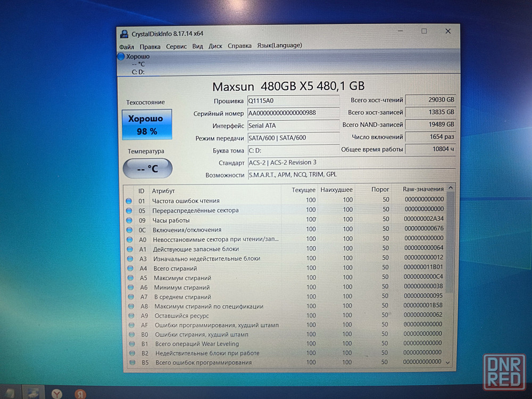Viewport: 532px width, 399px height.
Task: Select row A5 Максимум стираний
Action: [x=285, y=278]
